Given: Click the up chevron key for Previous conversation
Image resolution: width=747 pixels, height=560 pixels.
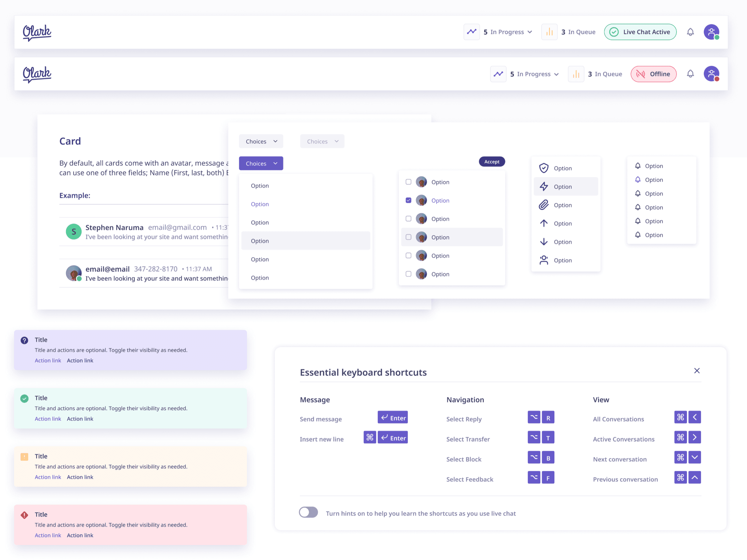Looking at the screenshot, I should point(694,477).
